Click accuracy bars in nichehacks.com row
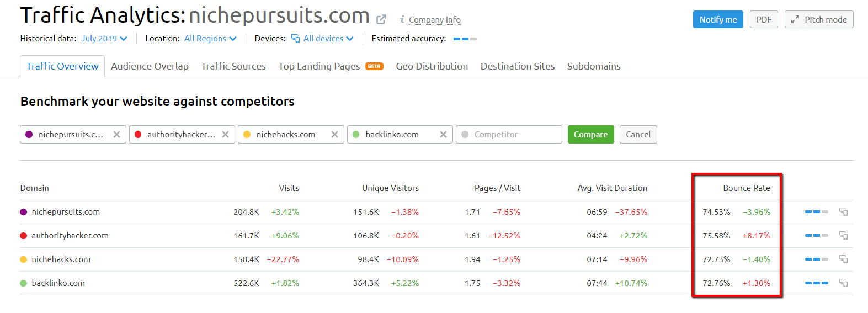The height and width of the screenshot is (313, 868). [x=816, y=259]
